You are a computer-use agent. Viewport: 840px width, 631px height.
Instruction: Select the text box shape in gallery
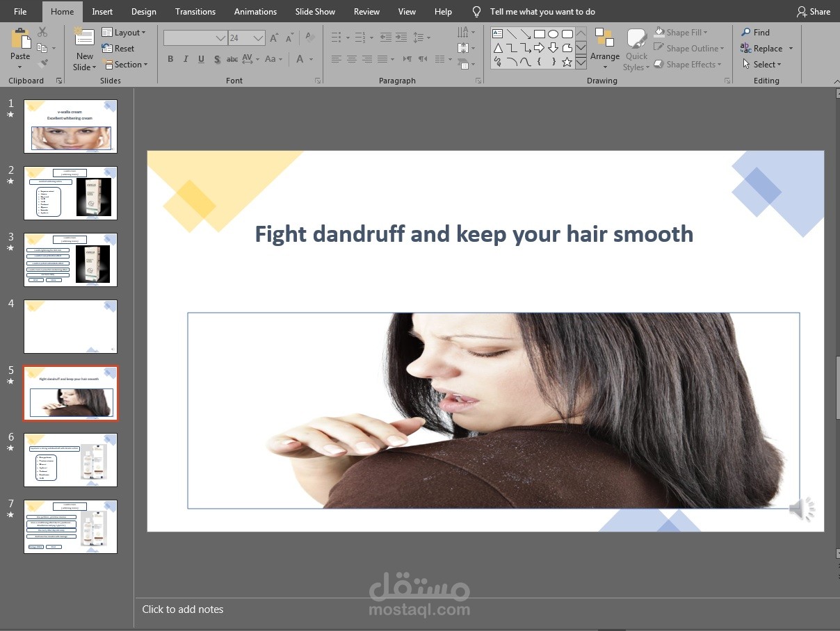pos(497,33)
